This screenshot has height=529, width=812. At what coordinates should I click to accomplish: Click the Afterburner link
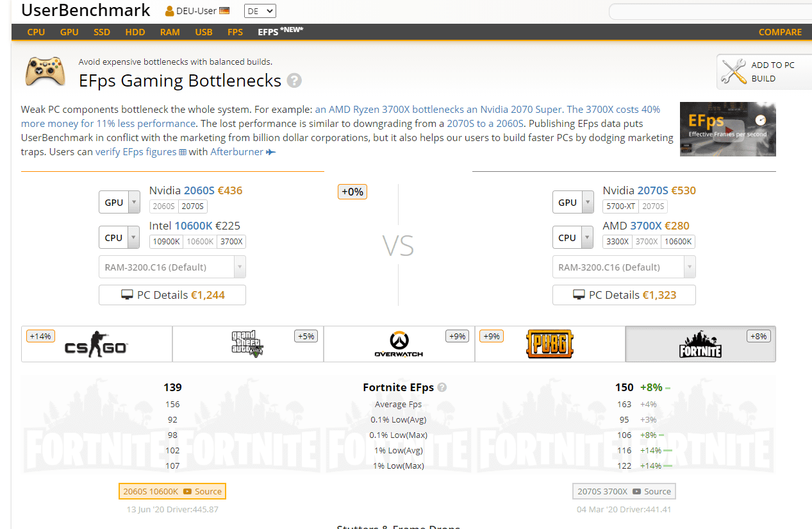[243, 152]
